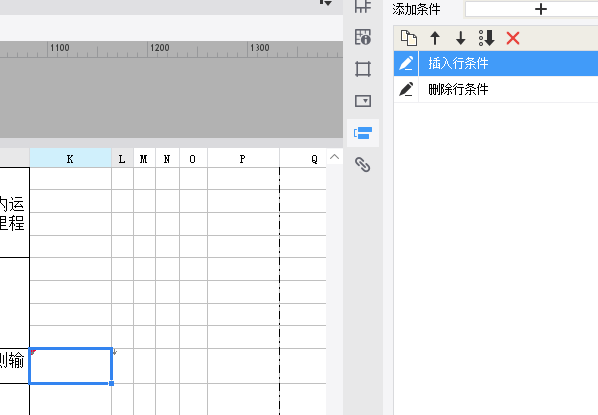Open the float element panel icon
Screen dimensions: 598x415
(x=363, y=69)
